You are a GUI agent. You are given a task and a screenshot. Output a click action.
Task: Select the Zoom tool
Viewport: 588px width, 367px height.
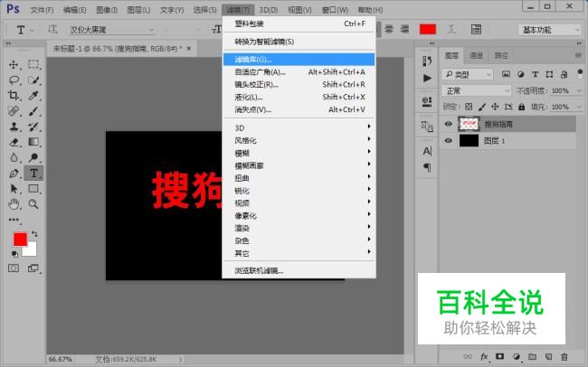tap(33, 204)
